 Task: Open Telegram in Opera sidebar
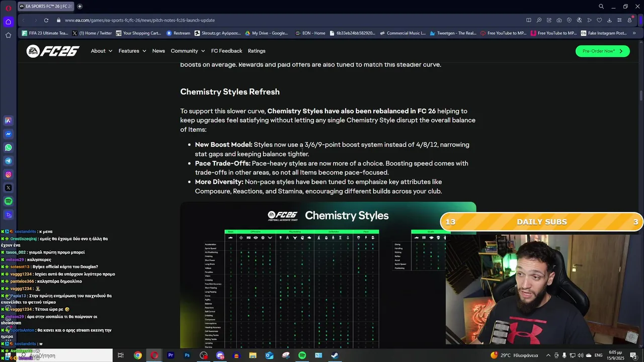pos(8,161)
